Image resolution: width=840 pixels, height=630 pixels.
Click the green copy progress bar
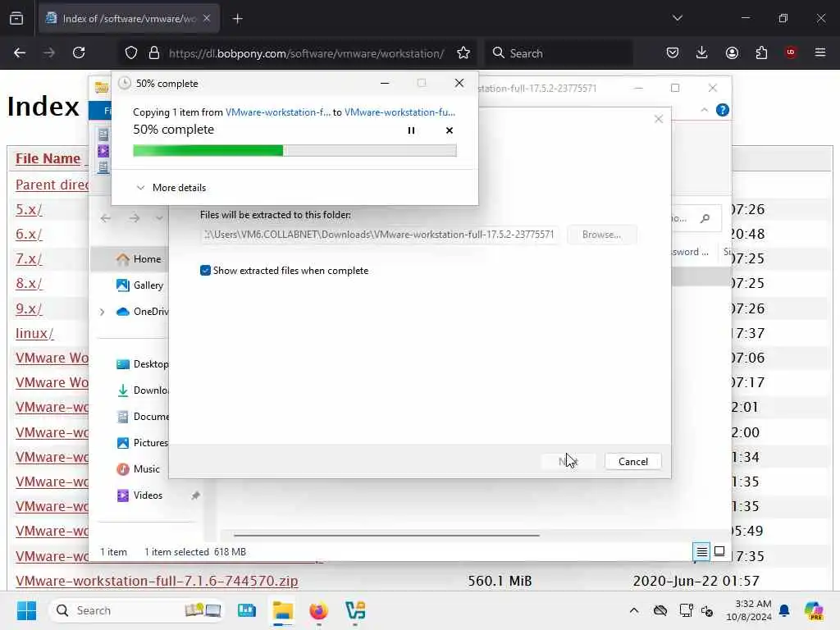(294, 151)
